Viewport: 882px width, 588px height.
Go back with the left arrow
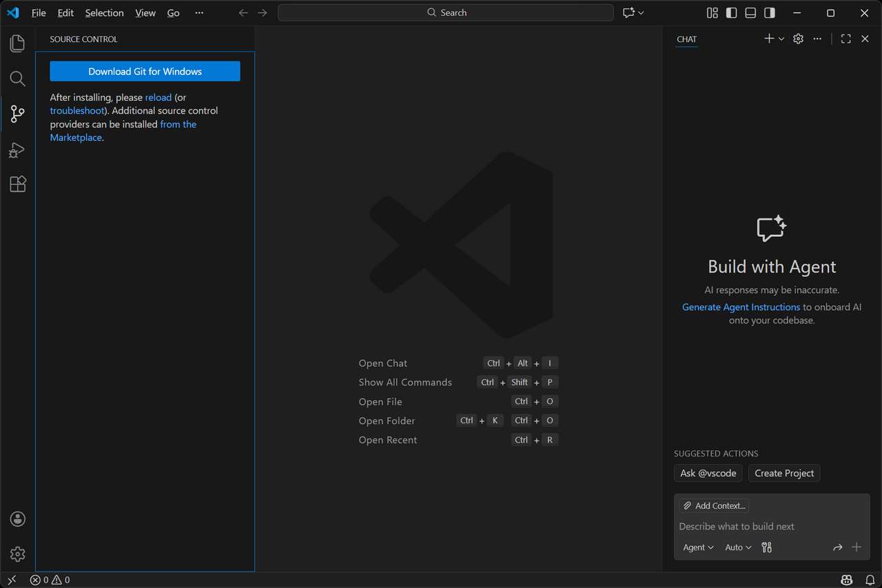[243, 12]
